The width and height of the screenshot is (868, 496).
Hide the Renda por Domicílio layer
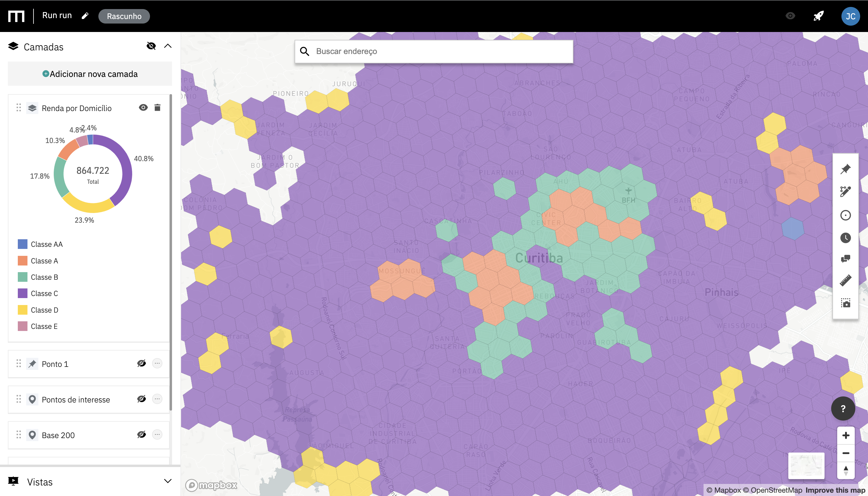(x=143, y=108)
